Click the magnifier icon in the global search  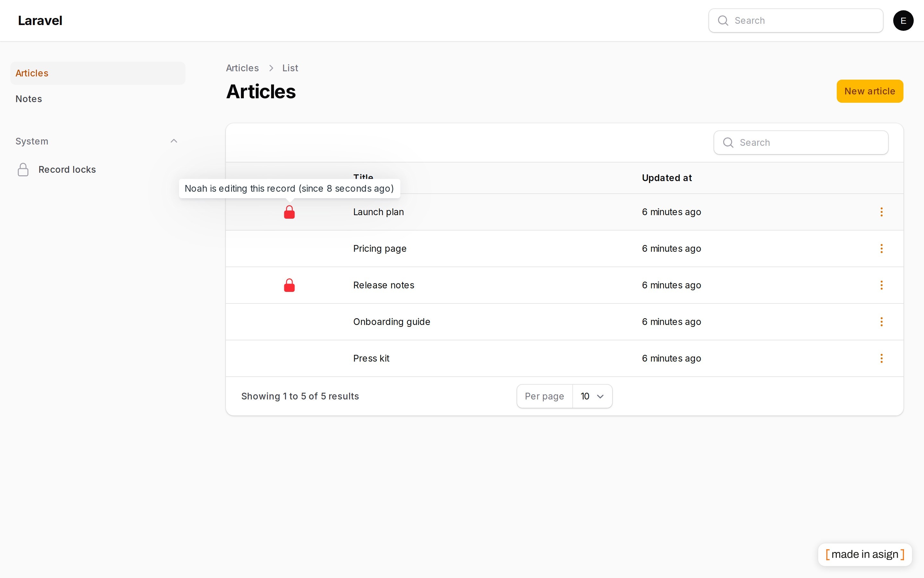coord(723,21)
